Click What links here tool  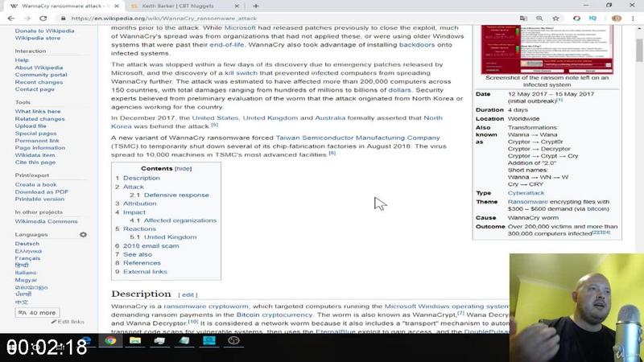point(38,111)
